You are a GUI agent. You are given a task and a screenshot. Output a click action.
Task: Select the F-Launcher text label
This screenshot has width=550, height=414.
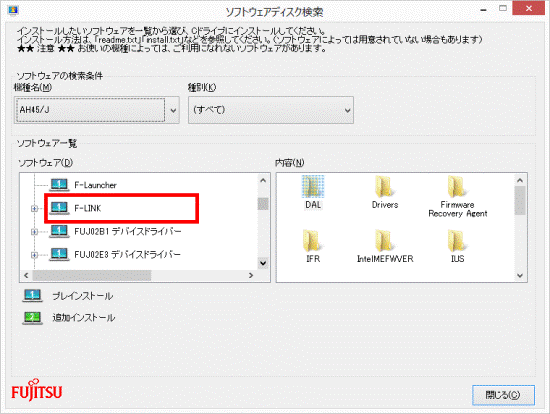pyautogui.click(x=95, y=185)
